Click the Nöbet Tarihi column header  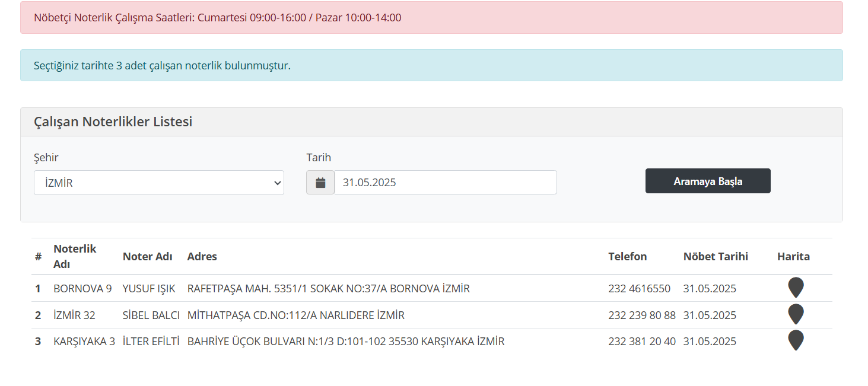(716, 257)
